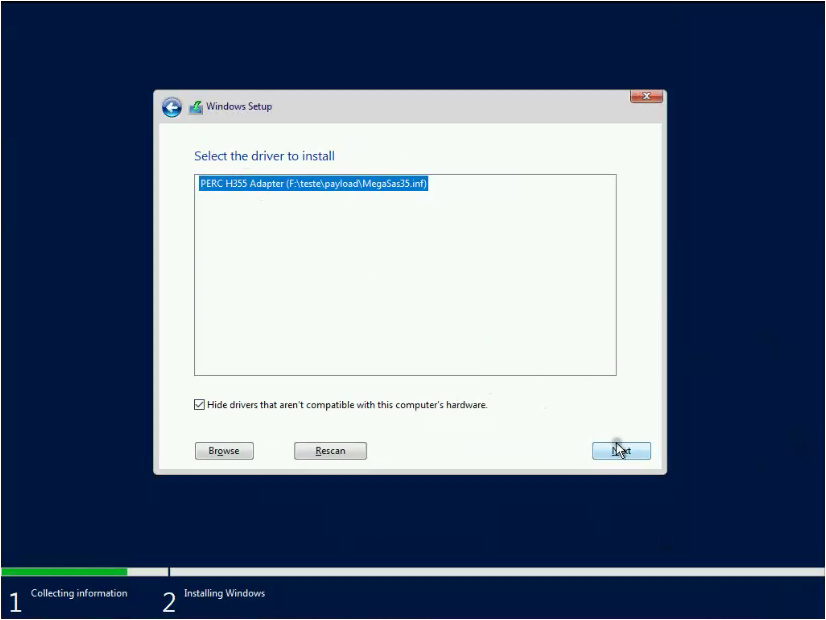This screenshot has width=826, height=620.
Task: Click the green setup progress bar
Action: tap(64, 571)
